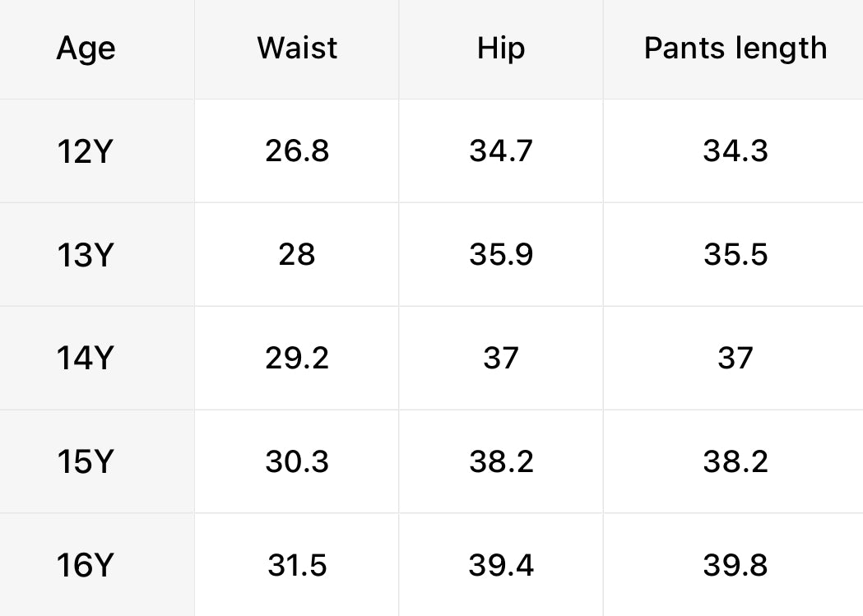Click the waist value 28 for 13Y
Viewport: 863px width, 616px height.
[x=297, y=254]
